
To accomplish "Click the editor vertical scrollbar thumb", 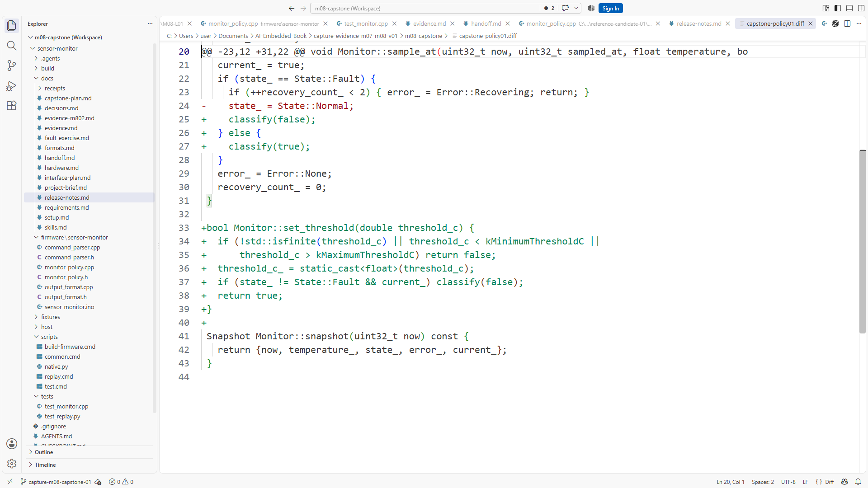I will tap(863, 242).
